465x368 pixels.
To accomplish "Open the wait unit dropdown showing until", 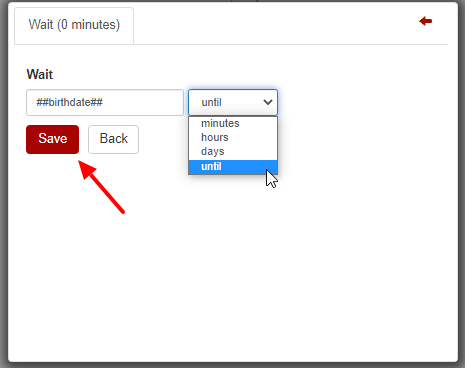I will pos(233,102).
